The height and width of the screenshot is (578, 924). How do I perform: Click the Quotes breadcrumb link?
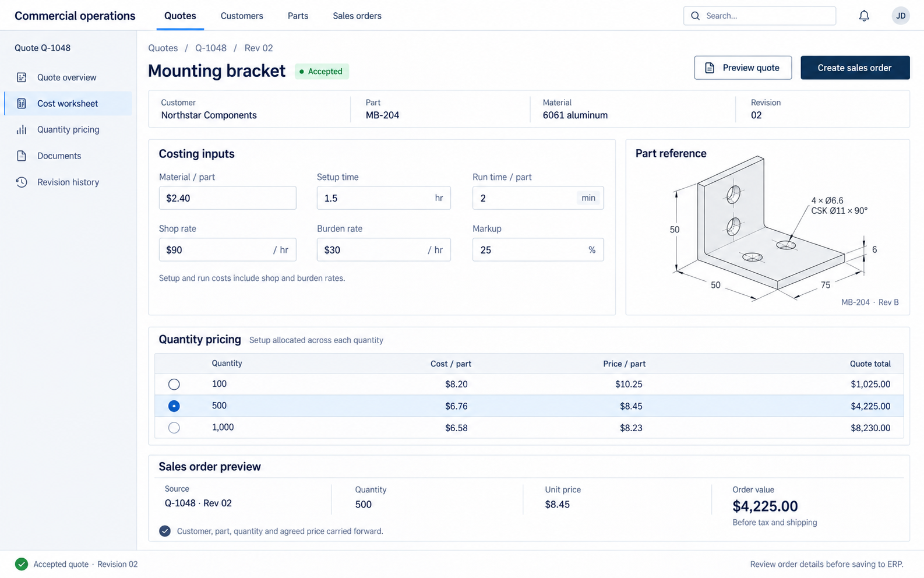pyautogui.click(x=163, y=48)
